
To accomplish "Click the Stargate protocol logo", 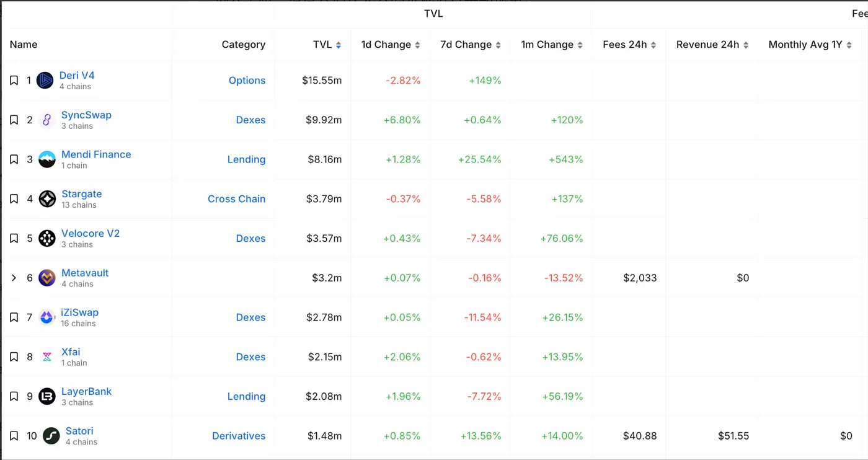I will point(47,199).
